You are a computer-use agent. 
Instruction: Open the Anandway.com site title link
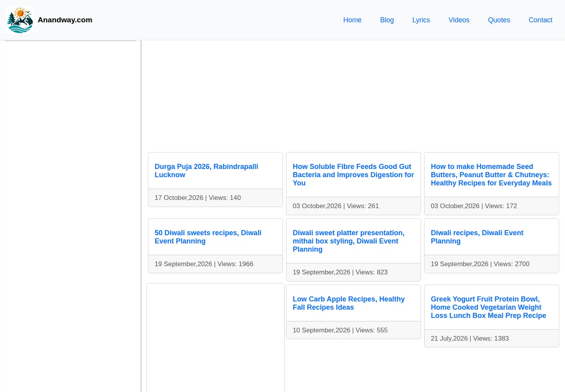[65, 20]
